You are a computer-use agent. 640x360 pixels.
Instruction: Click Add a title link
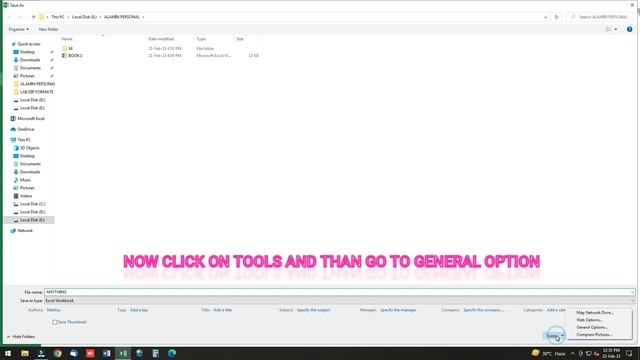click(x=222, y=310)
